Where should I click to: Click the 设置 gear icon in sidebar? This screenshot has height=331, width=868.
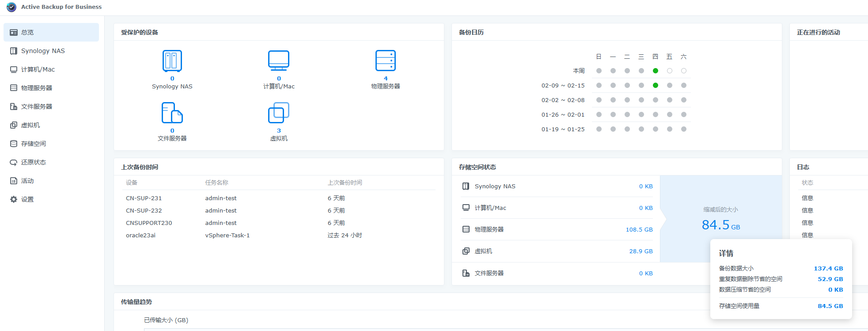[x=14, y=199]
